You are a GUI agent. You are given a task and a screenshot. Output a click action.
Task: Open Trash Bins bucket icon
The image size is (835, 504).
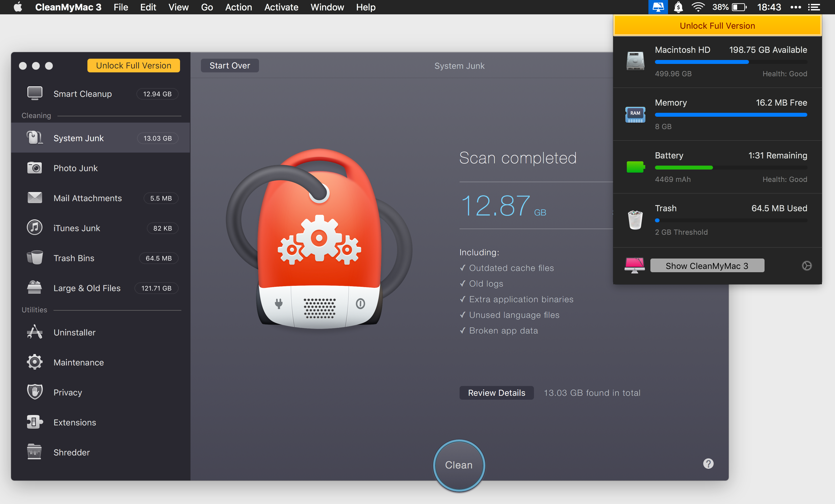tap(35, 258)
